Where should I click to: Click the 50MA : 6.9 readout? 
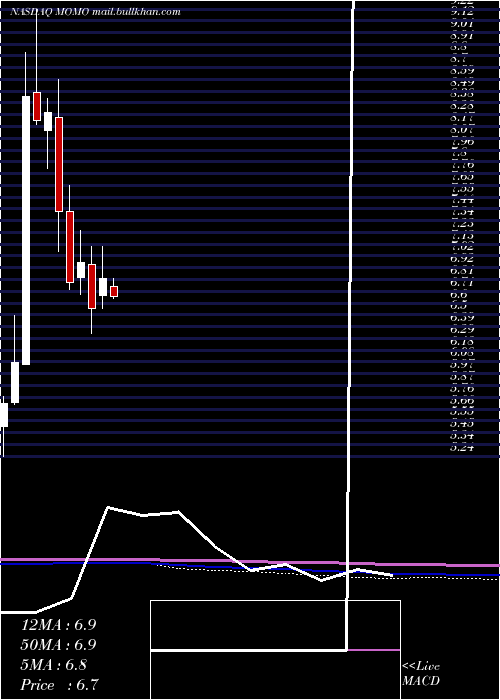58,645
